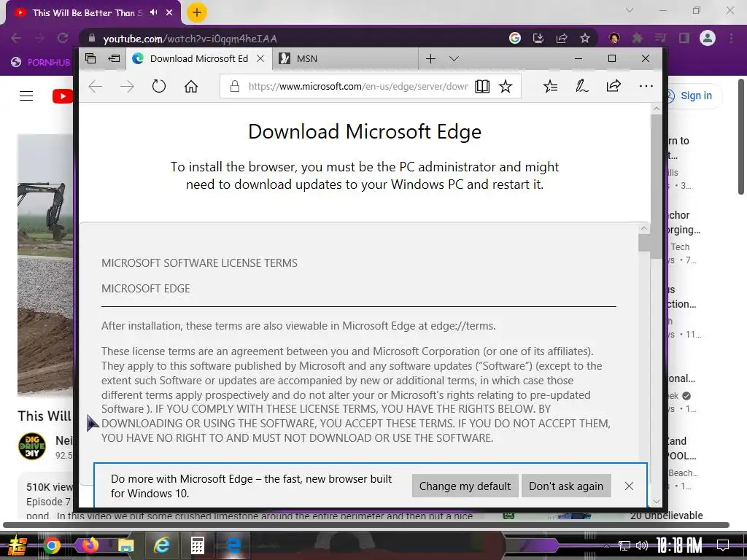Toggle Chrome side panel icon

point(684,38)
